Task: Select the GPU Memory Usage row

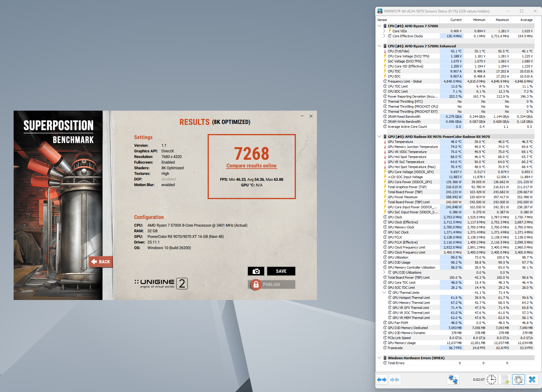Action: pos(458,343)
